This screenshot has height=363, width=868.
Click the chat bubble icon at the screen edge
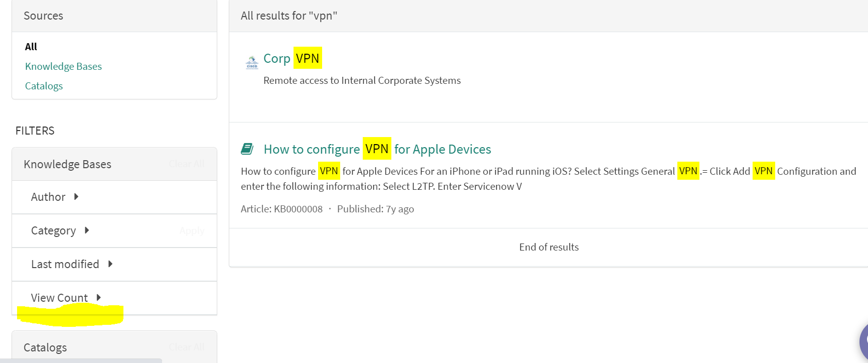click(x=863, y=341)
